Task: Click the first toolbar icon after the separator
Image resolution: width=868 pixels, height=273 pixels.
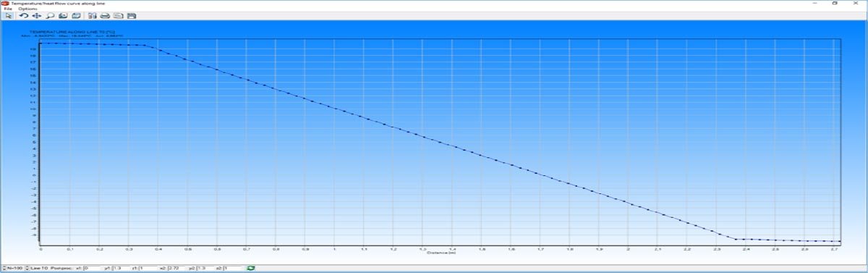Action: pos(93,15)
